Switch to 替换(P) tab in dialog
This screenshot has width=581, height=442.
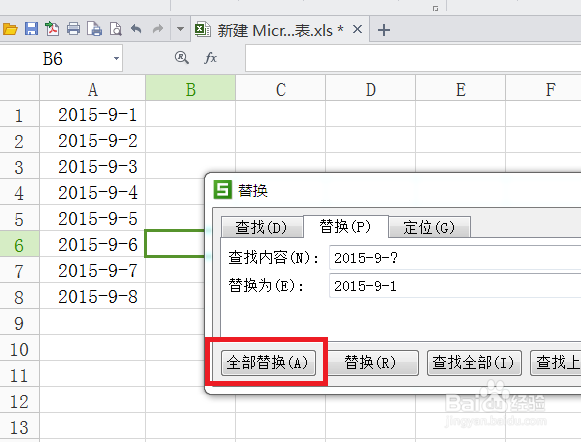coord(345,226)
